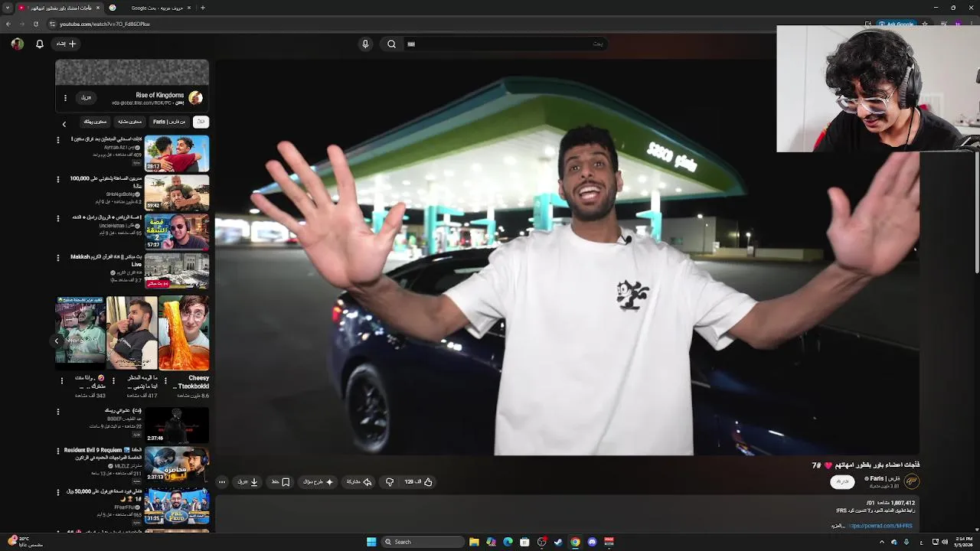This screenshot has width=980, height=551.
Task: Open the 31:25 FFearFFul video thumbnail
Action: click(x=177, y=504)
